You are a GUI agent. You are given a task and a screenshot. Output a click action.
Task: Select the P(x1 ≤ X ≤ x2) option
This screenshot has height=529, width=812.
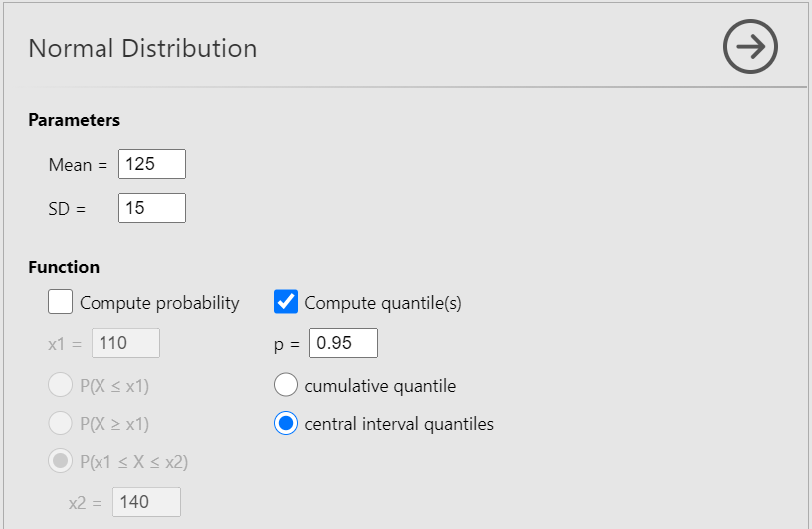(61, 461)
